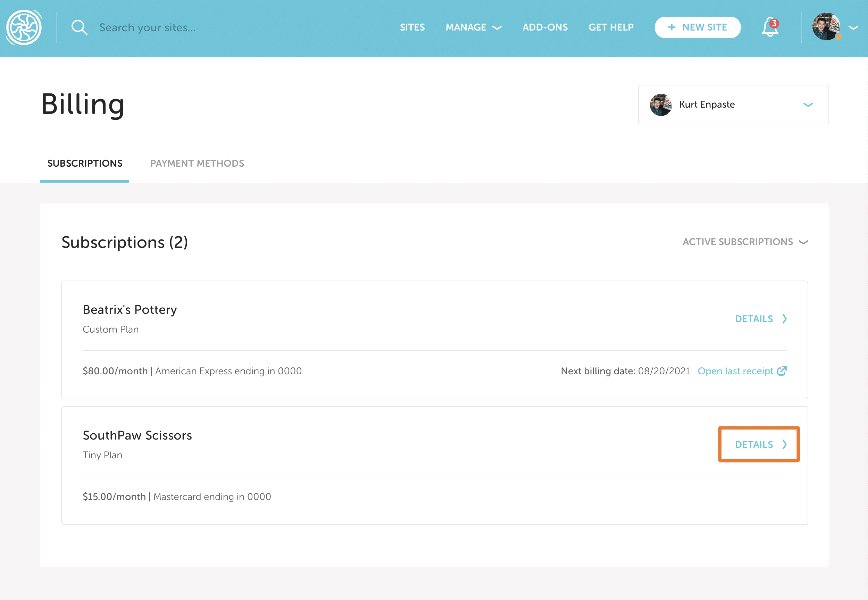
Task: Click Get Help in navigation
Action: tap(610, 27)
